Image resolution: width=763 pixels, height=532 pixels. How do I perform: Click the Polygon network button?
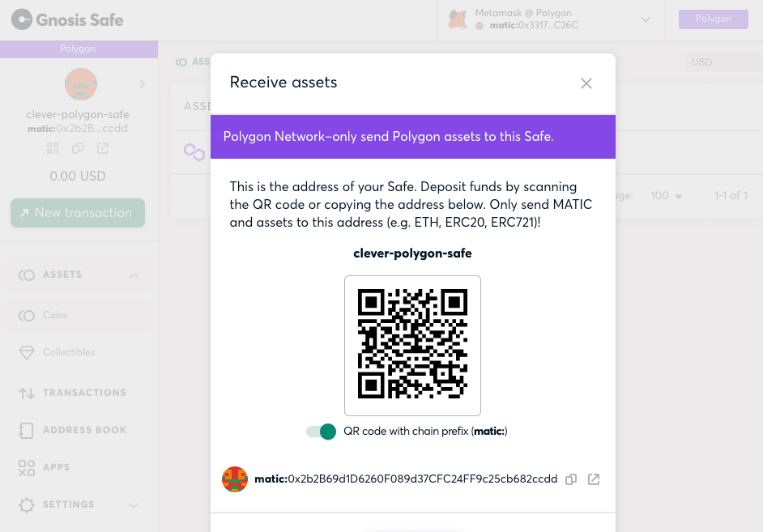click(x=714, y=19)
